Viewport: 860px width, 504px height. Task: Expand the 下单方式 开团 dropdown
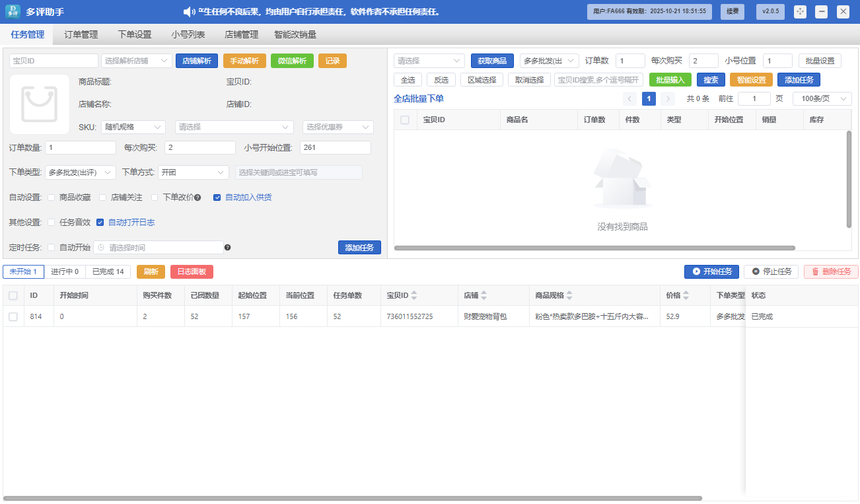[194, 172]
